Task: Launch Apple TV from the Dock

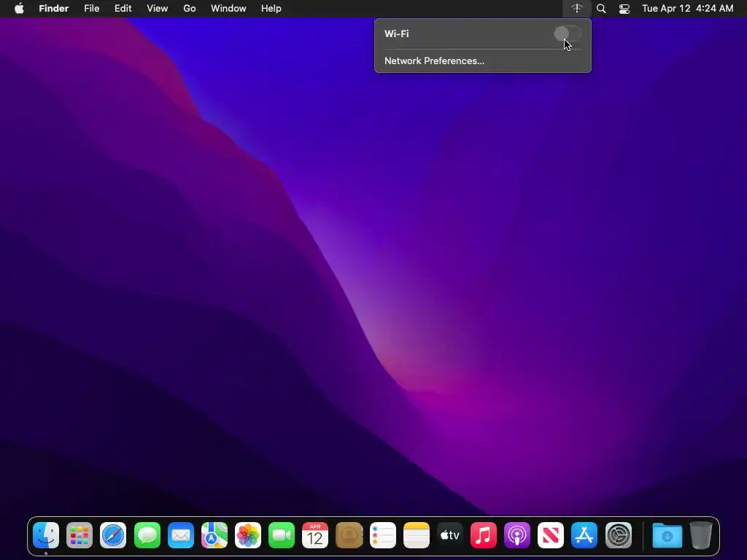Action: (x=450, y=535)
